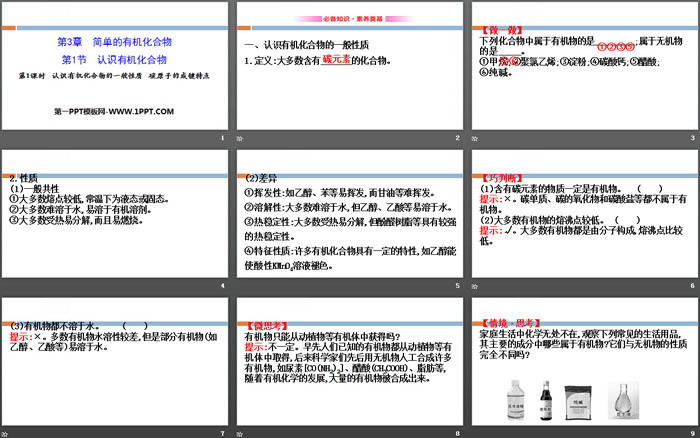This screenshot has height=438, width=700.
Task: Click the dark soy sauce bottle image
Action: point(547,400)
